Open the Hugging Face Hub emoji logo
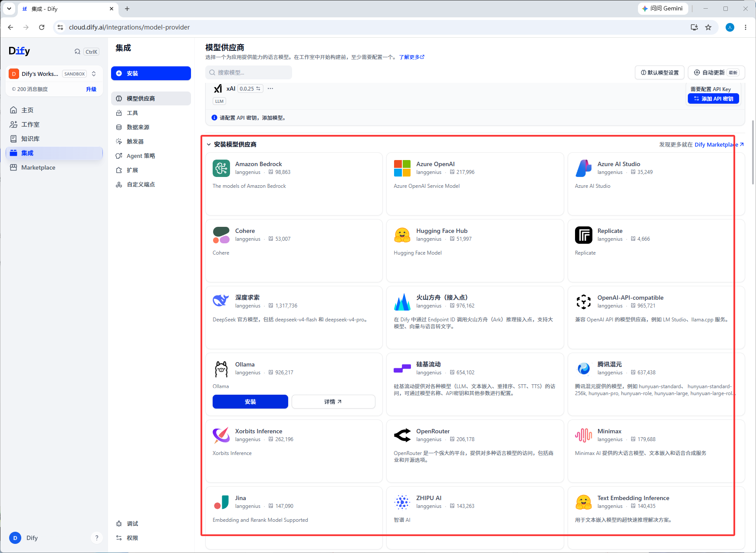 point(402,235)
